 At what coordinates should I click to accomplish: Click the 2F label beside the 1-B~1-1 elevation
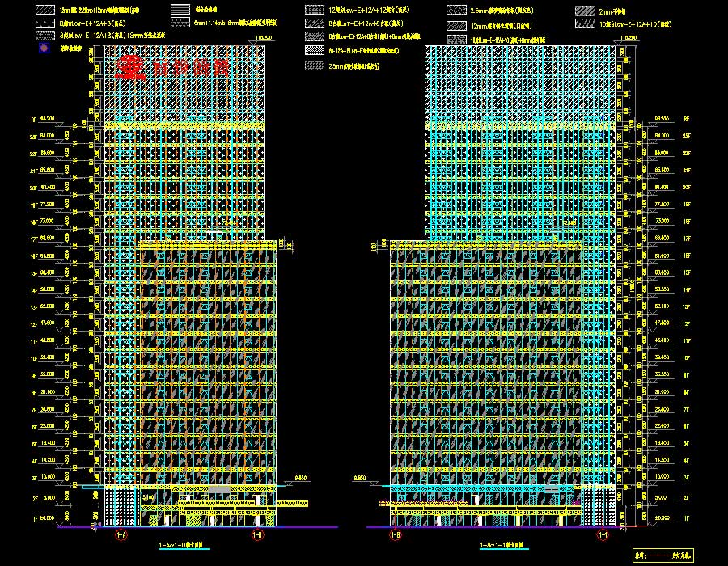point(686,498)
